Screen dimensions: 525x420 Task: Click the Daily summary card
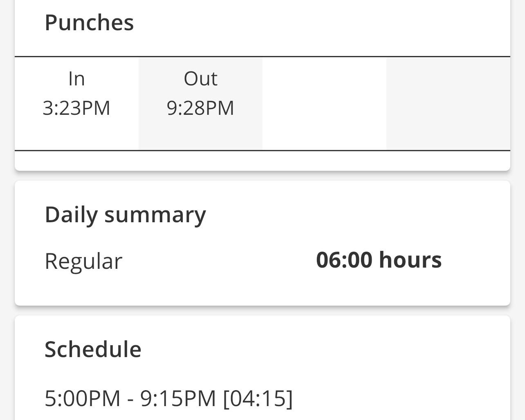point(262,242)
